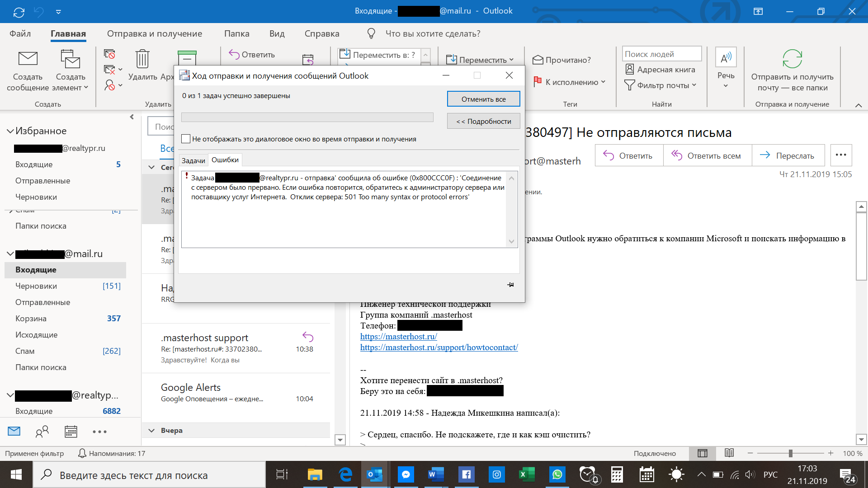Image resolution: width=868 pixels, height=488 pixels.
Task: Switch to the Главная ribbon tab
Action: click(x=68, y=33)
